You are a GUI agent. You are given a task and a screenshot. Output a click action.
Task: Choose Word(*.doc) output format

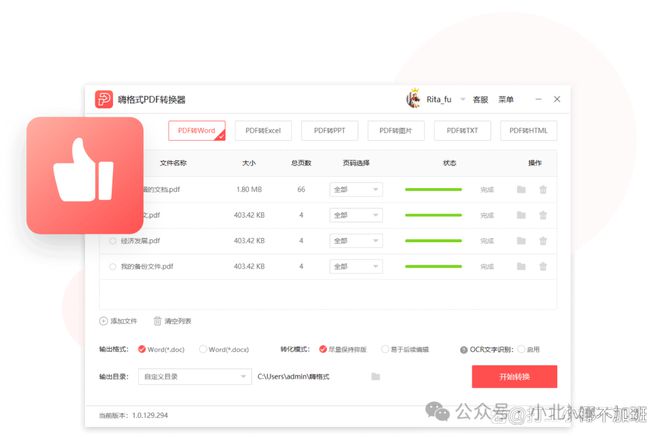click(142, 349)
